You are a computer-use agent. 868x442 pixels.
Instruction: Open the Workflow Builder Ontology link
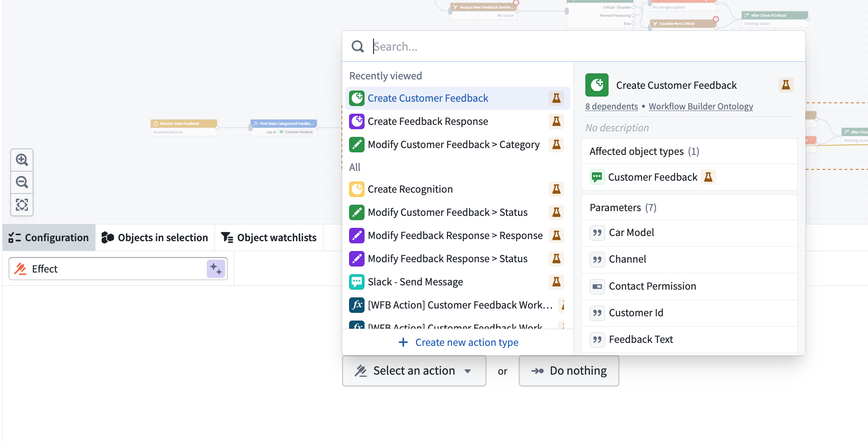701,106
